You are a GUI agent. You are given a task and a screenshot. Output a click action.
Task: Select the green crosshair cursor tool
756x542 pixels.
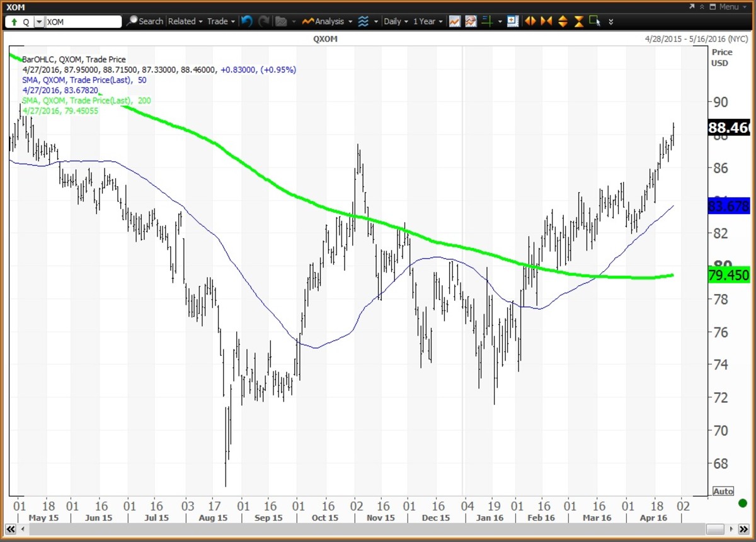click(487, 21)
